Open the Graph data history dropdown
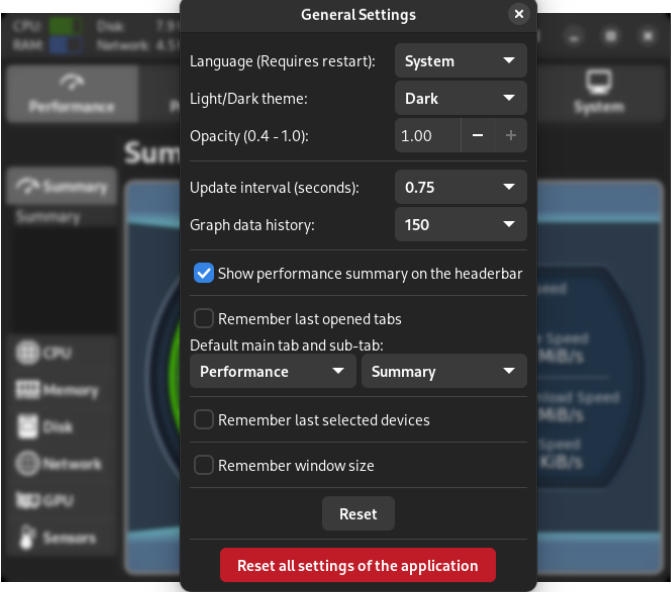 pyautogui.click(x=460, y=224)
